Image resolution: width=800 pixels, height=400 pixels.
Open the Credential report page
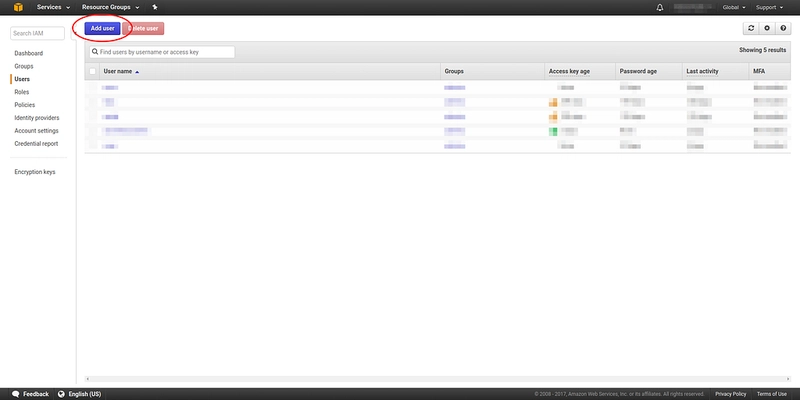tap(36, 143)
